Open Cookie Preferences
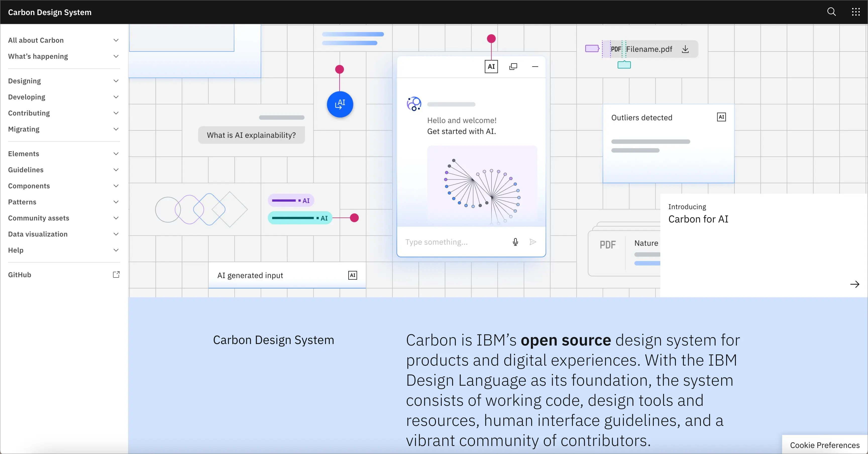The width and height of the screenshot is (868, 454). [825, 445]
